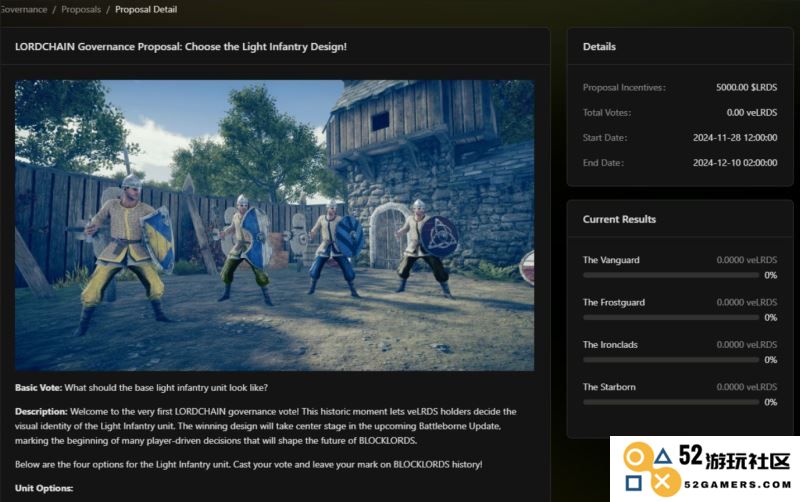The width and height of the screenshot is (800, 502).
Task: Click the 5000.00 $LRDS incentives value
Action: [746, 87]
